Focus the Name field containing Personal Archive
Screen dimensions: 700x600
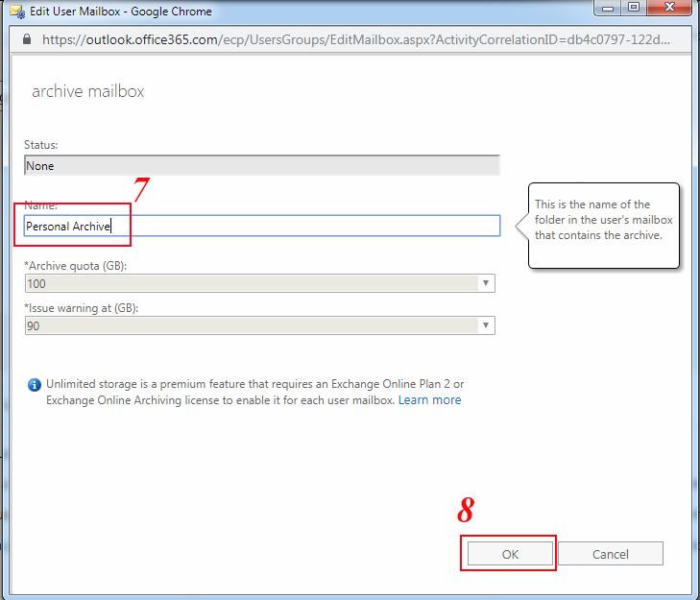(262, 226)
